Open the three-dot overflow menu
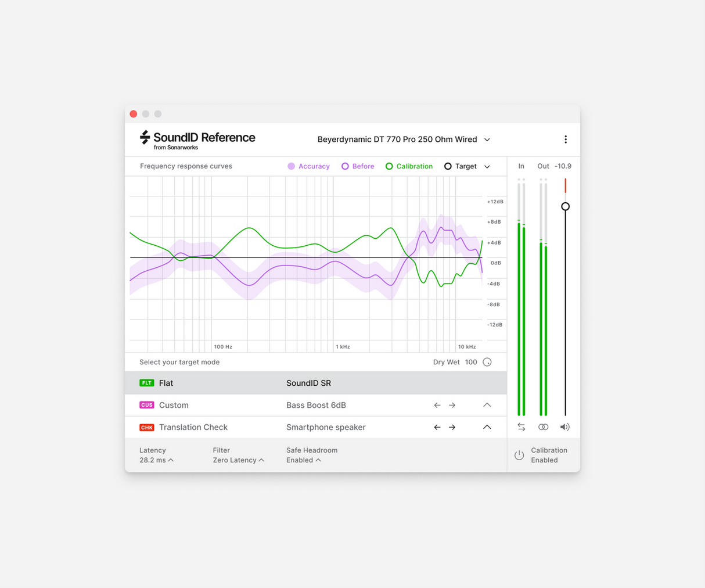Screen dimensions: 705x588 click(x=566, y=139)
